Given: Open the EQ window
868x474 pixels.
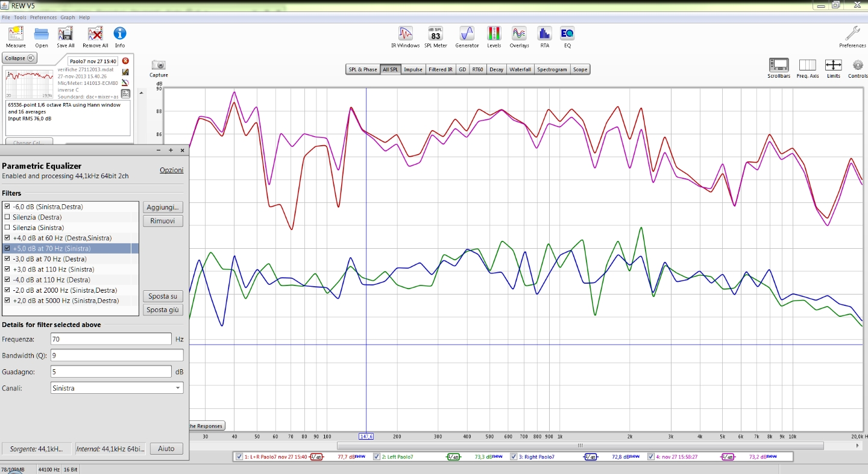Looking at the screenshot, I should tap(567, 33).
